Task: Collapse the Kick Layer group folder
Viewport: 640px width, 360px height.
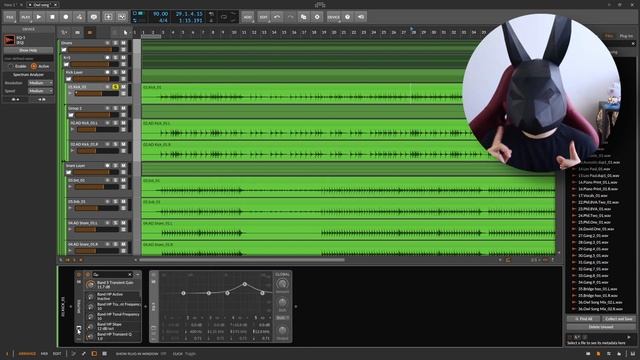Action: pyautogui.click(x=69, y=79)
